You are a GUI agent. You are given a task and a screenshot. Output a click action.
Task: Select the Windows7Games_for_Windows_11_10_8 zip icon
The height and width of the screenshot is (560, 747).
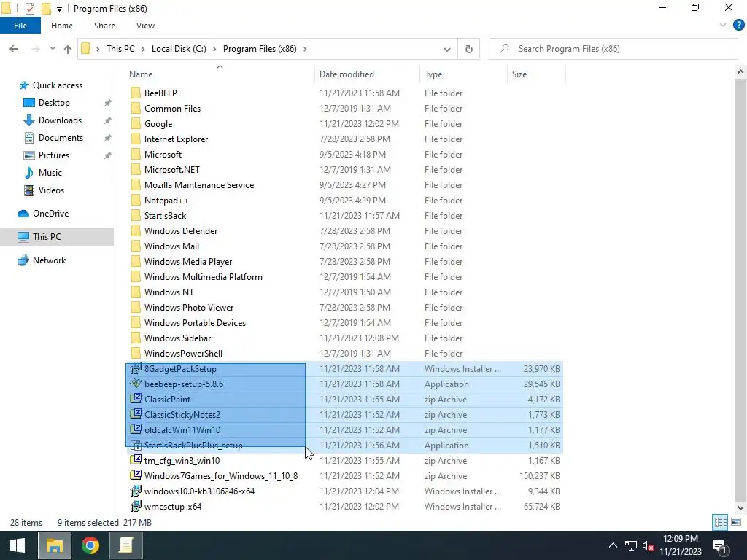[136, 475]
